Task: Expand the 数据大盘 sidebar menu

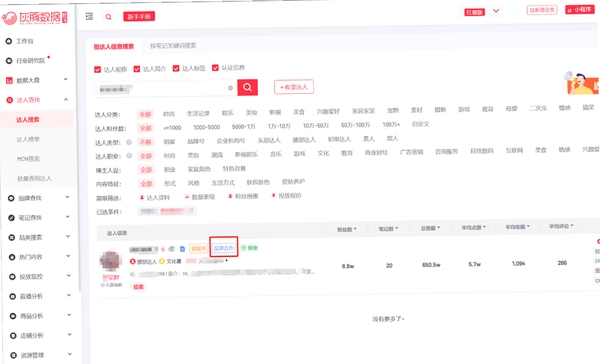Action: click(65, 79)
